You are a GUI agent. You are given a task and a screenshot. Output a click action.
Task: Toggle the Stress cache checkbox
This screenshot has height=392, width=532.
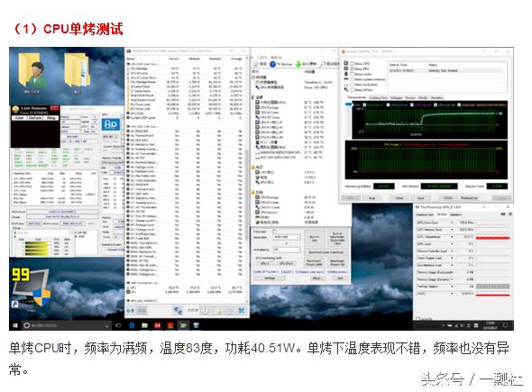pyautogui.click(x=353, y=74)
